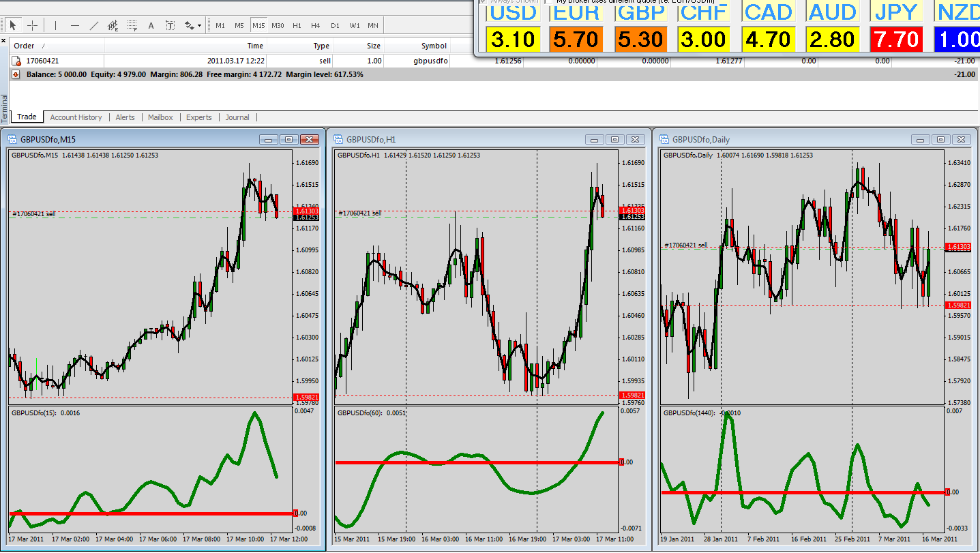Switch chart to M5 timeframe

[x=239, y=25]
